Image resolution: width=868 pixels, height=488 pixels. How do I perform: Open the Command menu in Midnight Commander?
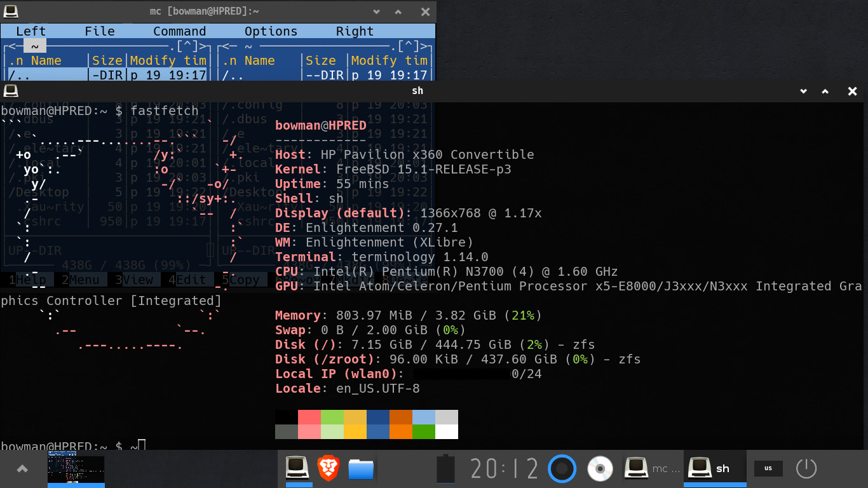[x=180, y=31]
